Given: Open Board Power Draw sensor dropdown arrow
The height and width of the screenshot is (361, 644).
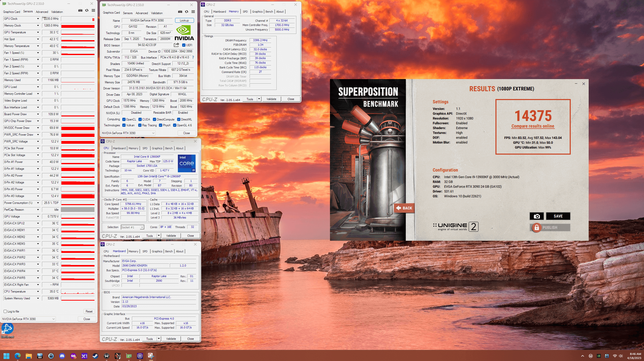Looking at the screenshot, I should [38, 114].
